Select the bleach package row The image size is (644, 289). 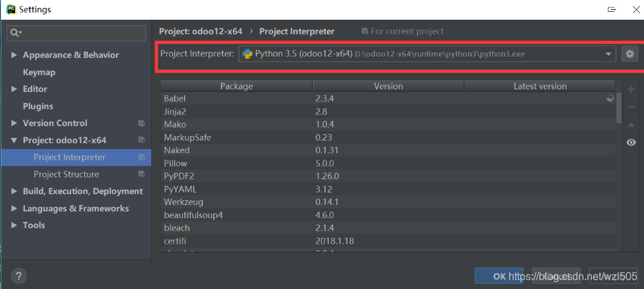(388, 228)
